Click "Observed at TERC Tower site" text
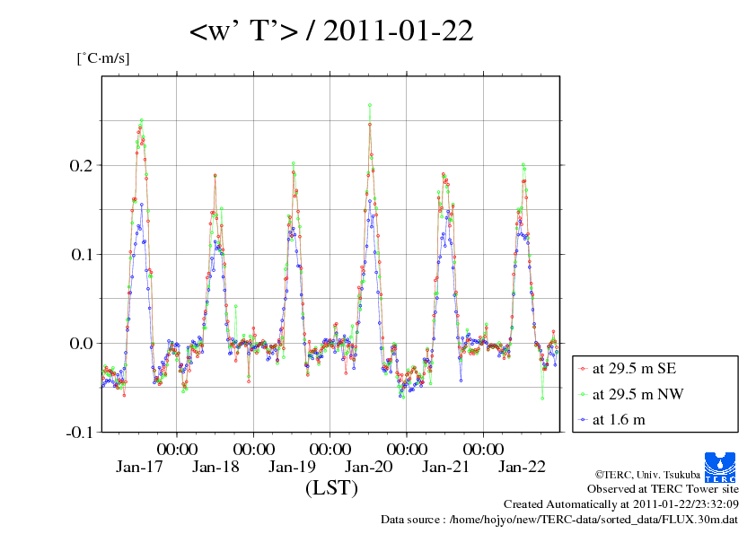Screen dimensions: 756x534 pos(663,489)
